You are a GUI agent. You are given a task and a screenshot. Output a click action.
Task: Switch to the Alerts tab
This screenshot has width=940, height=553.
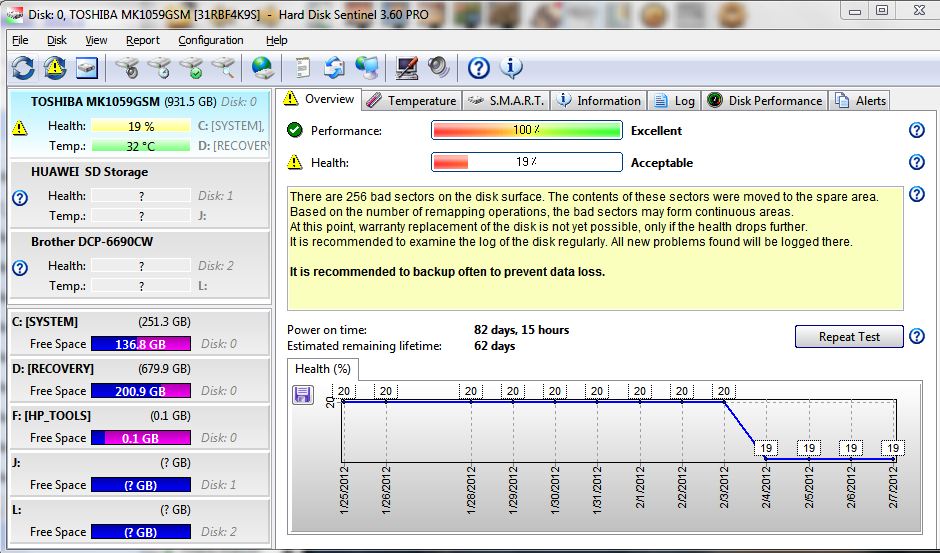pos(860,101)
